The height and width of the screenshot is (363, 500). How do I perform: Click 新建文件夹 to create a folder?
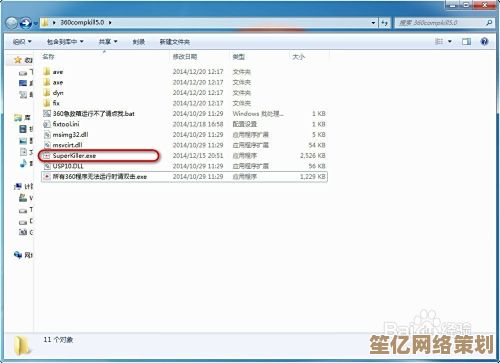175,42
